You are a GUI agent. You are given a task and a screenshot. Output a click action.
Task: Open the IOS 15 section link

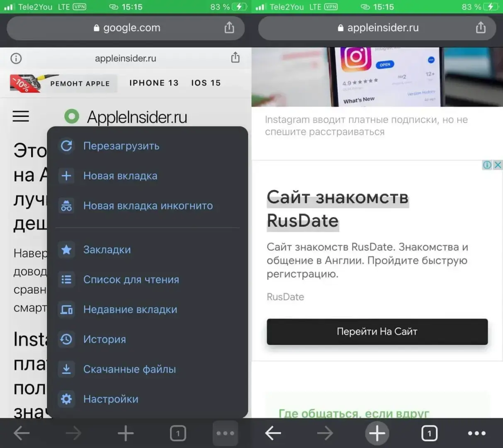click(x=206, y=83)
